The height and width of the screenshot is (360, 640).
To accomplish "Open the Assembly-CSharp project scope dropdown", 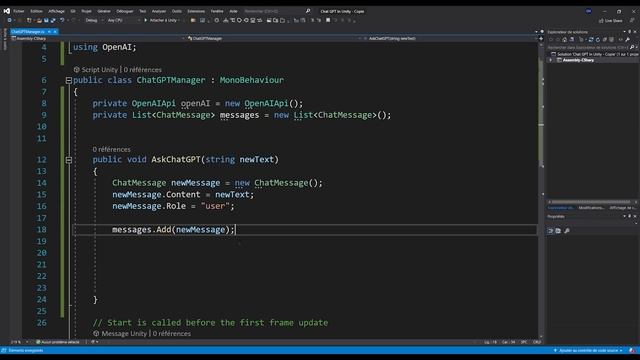I will 98,38.
